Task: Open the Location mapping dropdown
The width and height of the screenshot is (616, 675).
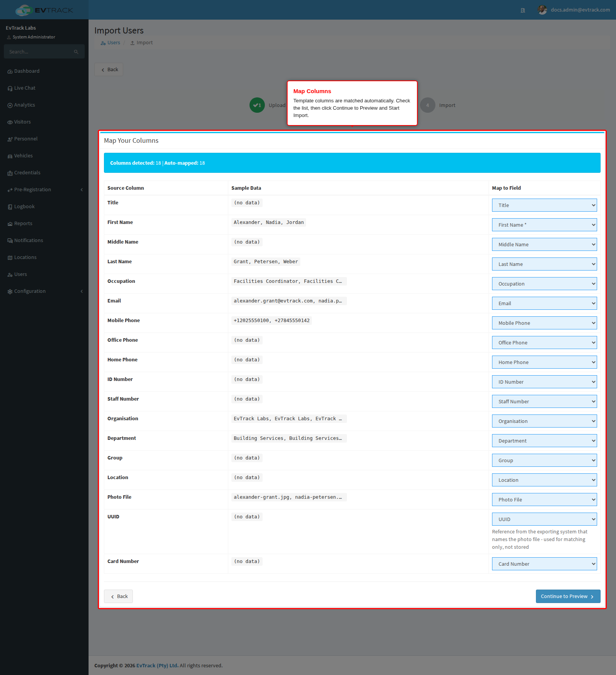Action: pyautogui.click(x=544, y=480)
